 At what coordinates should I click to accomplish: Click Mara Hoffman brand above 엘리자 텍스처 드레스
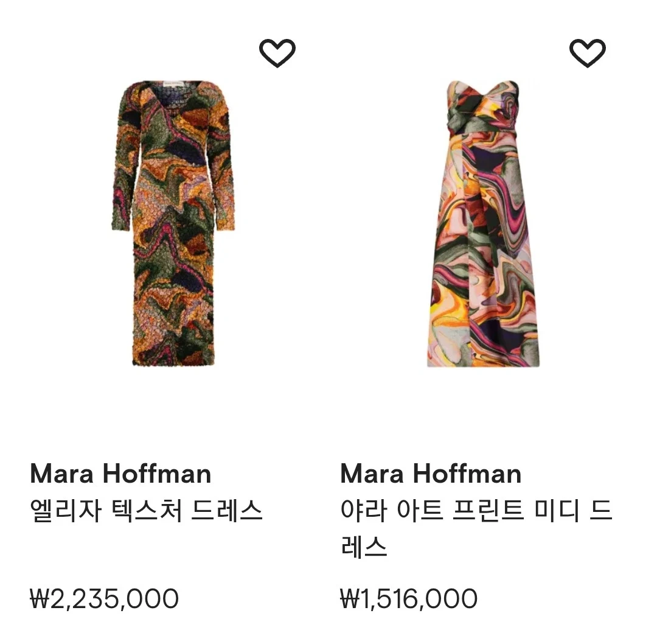[x=120, y=474]
